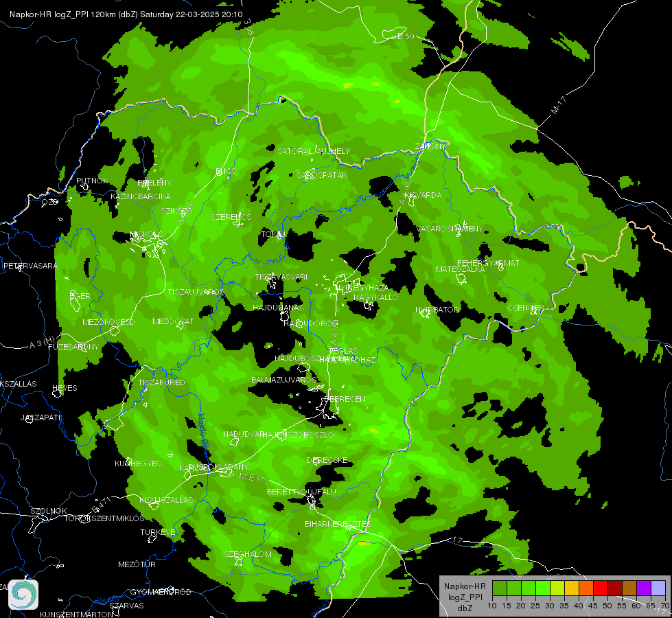Click the HAJDUNANAS label
The image size is (672, 618).
pyautogui.click(x=278, y=308)
